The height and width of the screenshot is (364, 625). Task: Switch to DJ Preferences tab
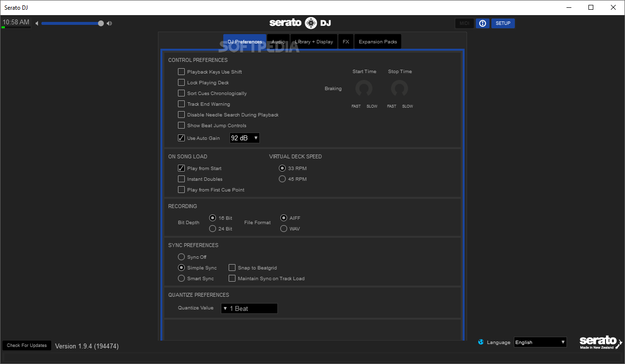(x=245, y=41)
